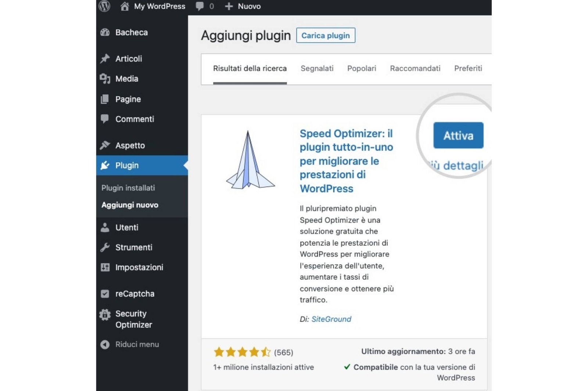Open Media in the sidebar
588x391 pixels.
click(127, 79)
